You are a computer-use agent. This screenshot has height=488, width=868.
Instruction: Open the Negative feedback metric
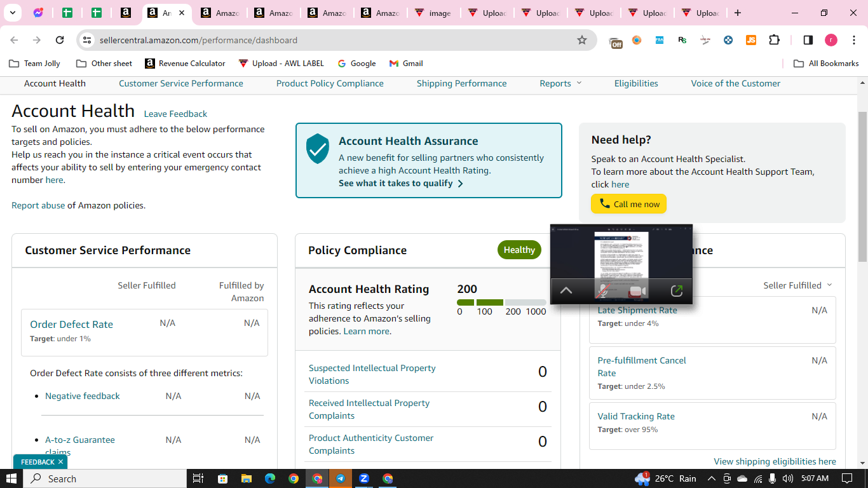tap(83, 396)
